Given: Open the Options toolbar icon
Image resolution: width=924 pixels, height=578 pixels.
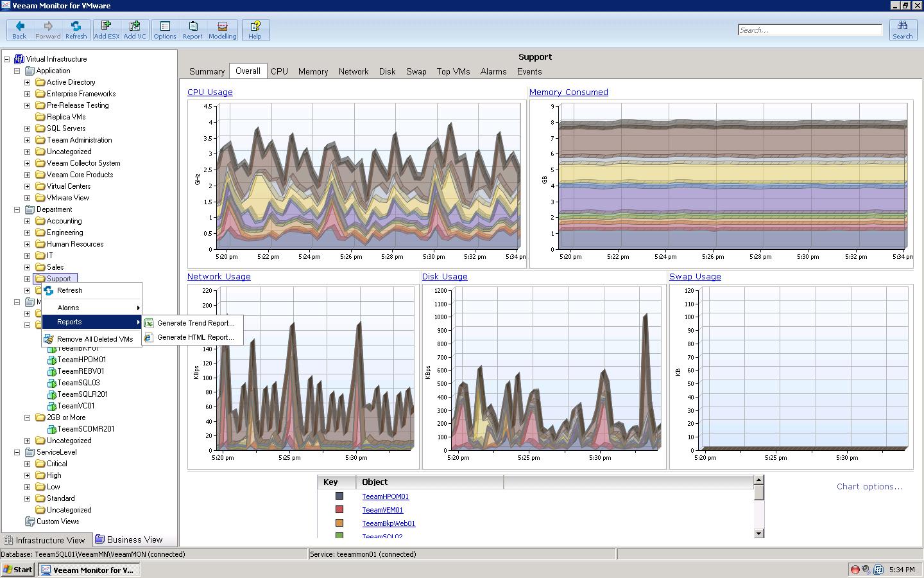Looking at the screenshot, I should click(165, 26).
